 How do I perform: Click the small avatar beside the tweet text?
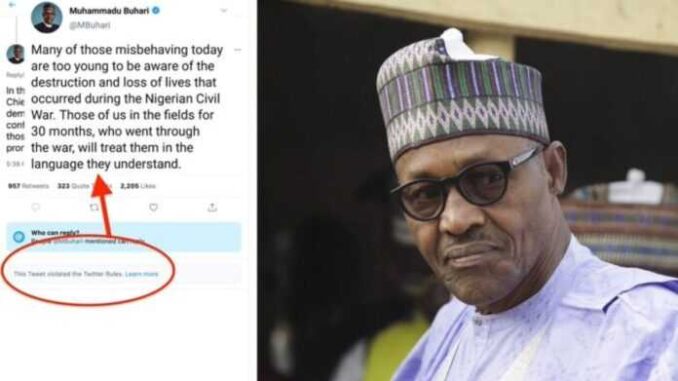(x=16, y=54)
